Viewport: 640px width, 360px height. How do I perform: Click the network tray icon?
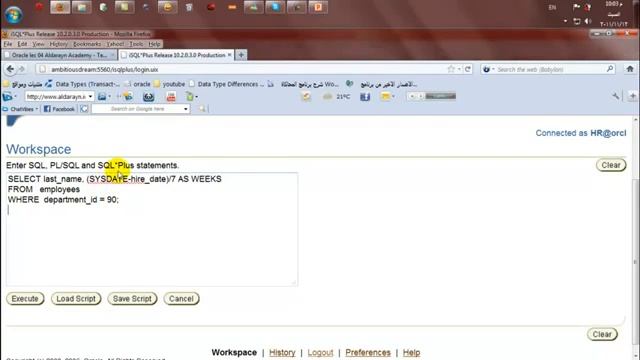point(577,21)
